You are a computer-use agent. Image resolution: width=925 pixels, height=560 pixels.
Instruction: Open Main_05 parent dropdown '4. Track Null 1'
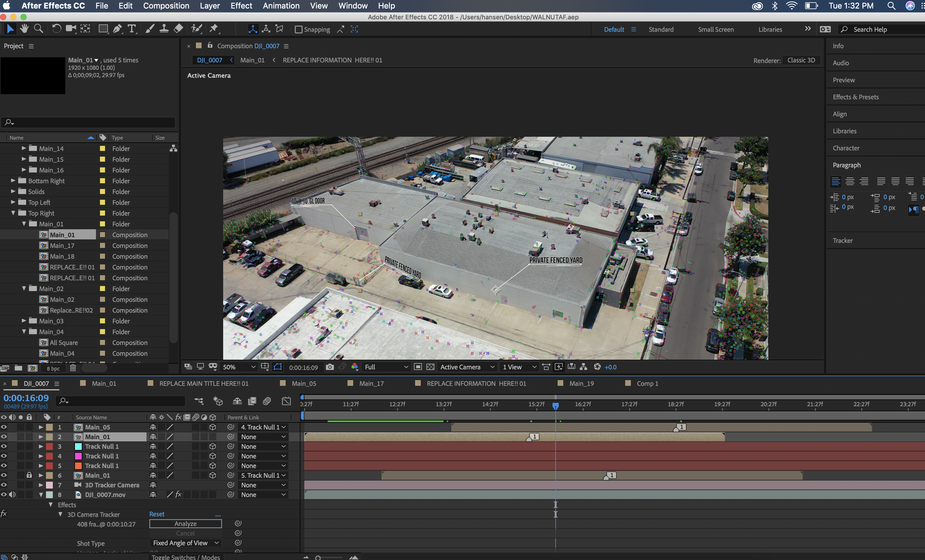coord(263,427)
